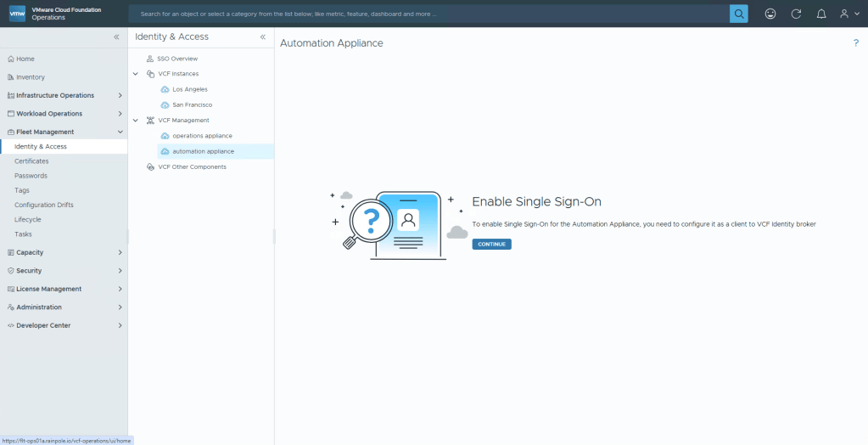The width and height of the screenshot is (868, 445).
Task: Collapse the VCF Instances tree node
Action: tap(136, 74)
